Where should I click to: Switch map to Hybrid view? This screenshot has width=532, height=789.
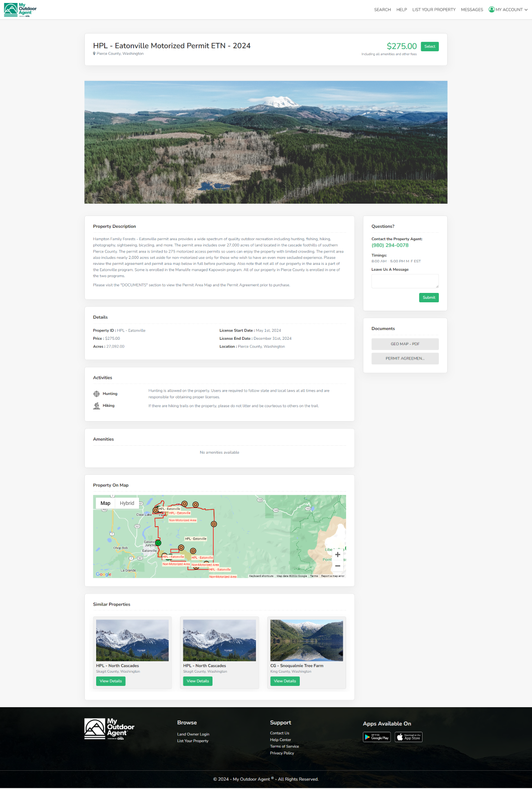click(x=127, y=503)
